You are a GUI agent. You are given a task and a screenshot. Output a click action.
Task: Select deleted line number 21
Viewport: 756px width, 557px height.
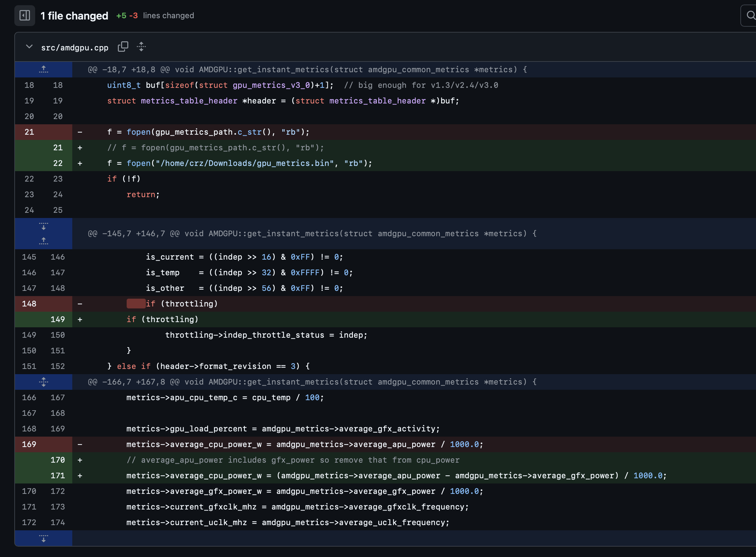coord(29,132)
